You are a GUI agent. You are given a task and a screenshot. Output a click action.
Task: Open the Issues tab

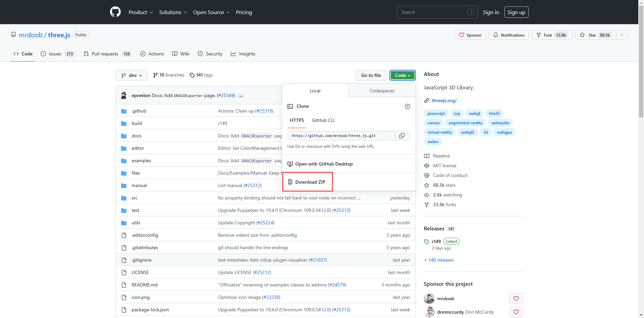58,54
